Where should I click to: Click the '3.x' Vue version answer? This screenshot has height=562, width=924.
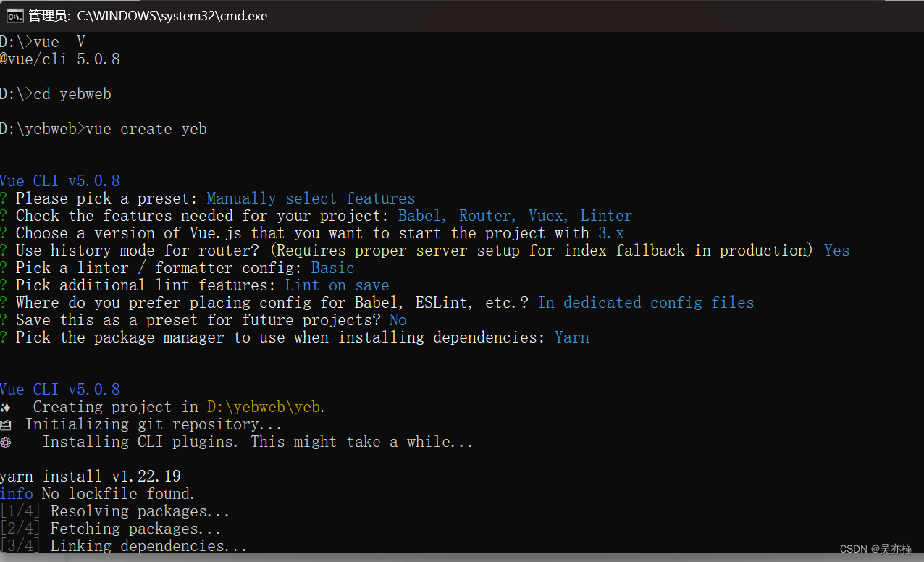(x=611, y=233)
